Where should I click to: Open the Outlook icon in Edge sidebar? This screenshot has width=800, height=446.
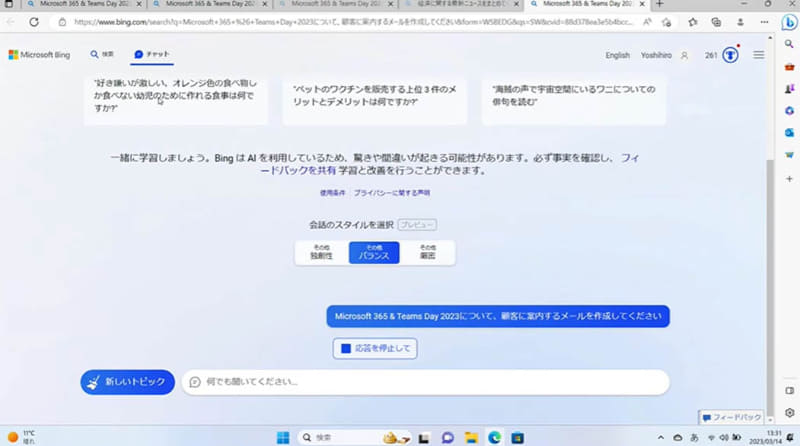(789, 133)
